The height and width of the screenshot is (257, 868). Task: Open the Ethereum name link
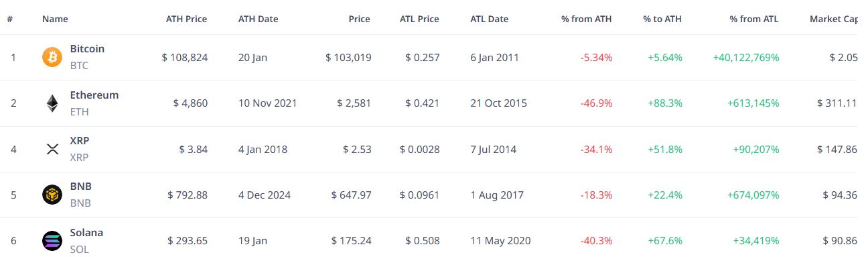click(x=94, y=95)
